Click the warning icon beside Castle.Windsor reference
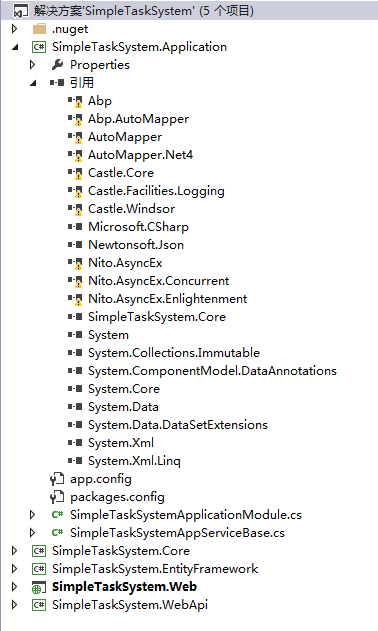The image size is (378, 631). coord(75,209)
